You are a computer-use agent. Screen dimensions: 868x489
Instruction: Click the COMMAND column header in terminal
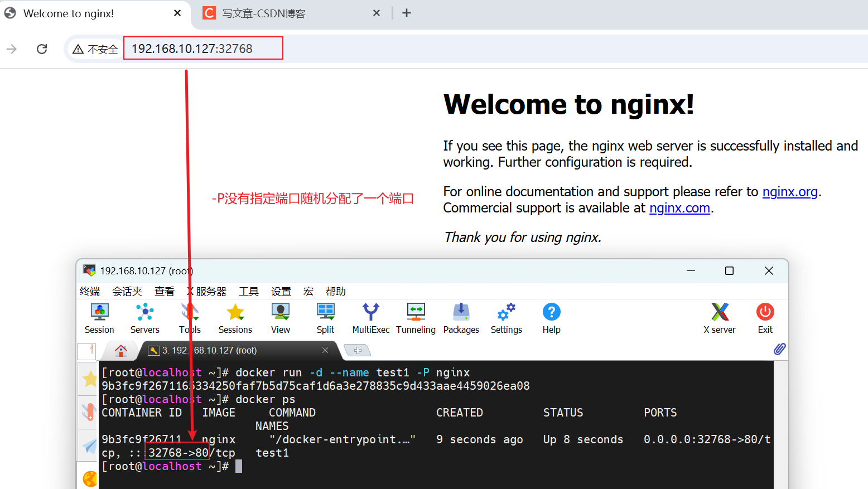point(292,413)
